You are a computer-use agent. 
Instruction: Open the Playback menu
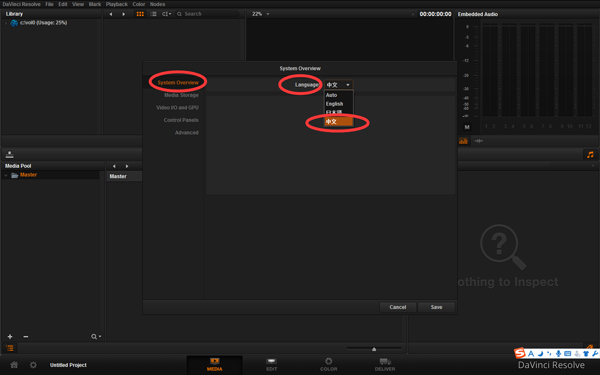(117, 4)
